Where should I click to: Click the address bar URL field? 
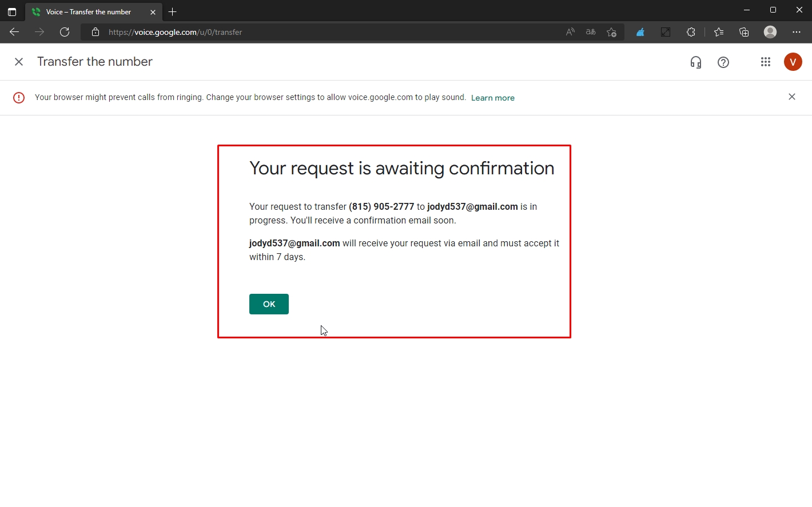[320, 32]
